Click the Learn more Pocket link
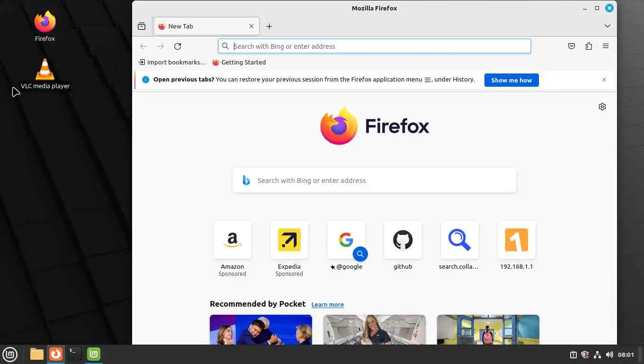Screen dimensions: 644x364 pyautogui.click(x=328, y=305)
